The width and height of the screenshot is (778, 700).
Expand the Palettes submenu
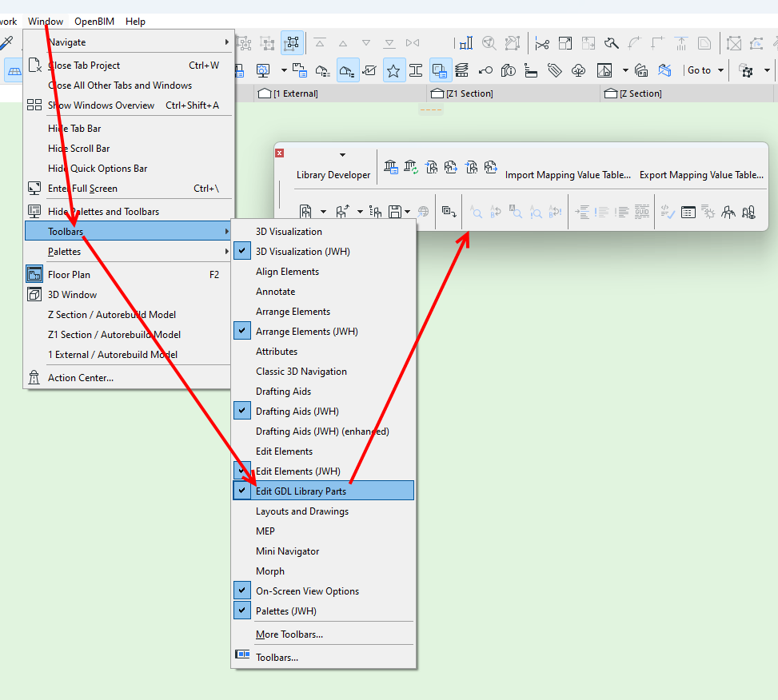[x=128, y=252]
